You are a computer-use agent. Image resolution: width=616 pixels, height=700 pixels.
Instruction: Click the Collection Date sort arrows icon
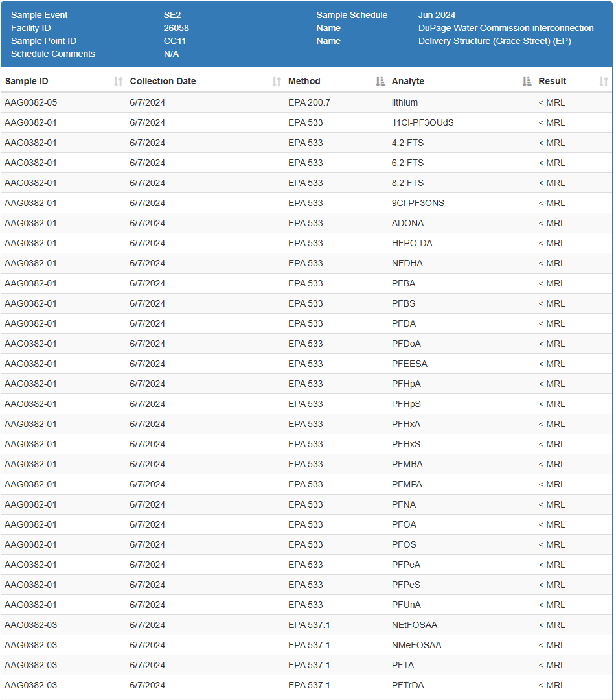(x=277, y=82)
